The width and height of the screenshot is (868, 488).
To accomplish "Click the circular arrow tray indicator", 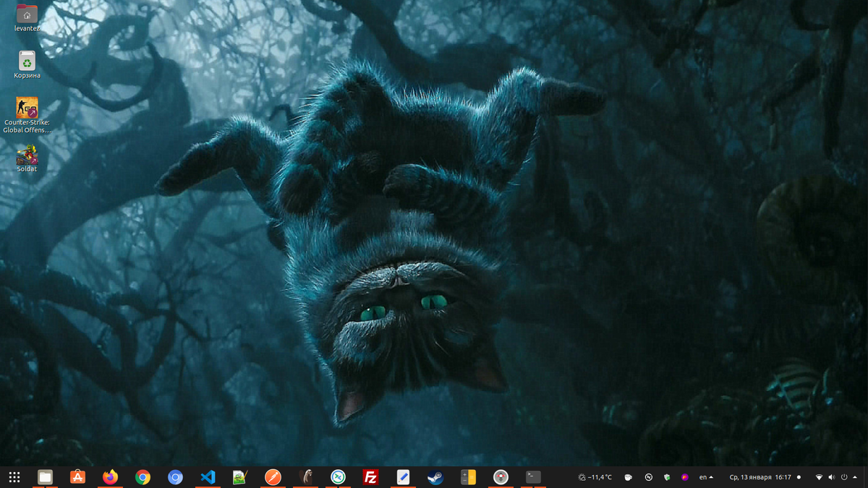I will 649,477.
